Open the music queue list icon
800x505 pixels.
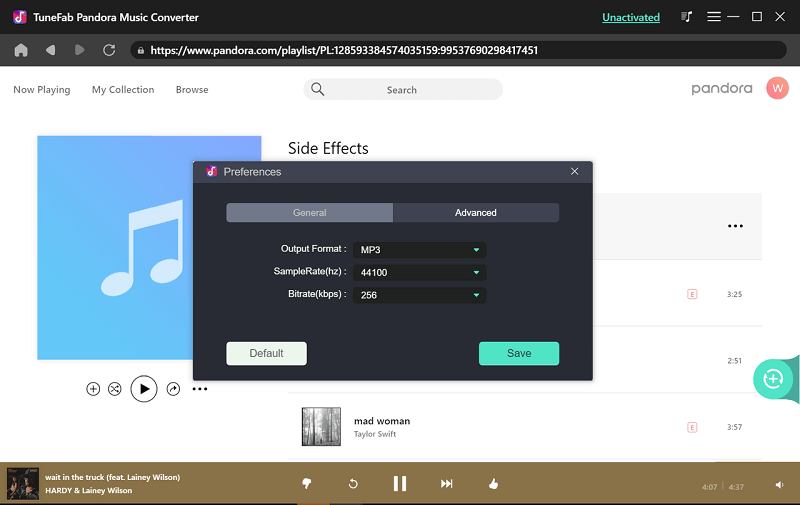point(686,17)
